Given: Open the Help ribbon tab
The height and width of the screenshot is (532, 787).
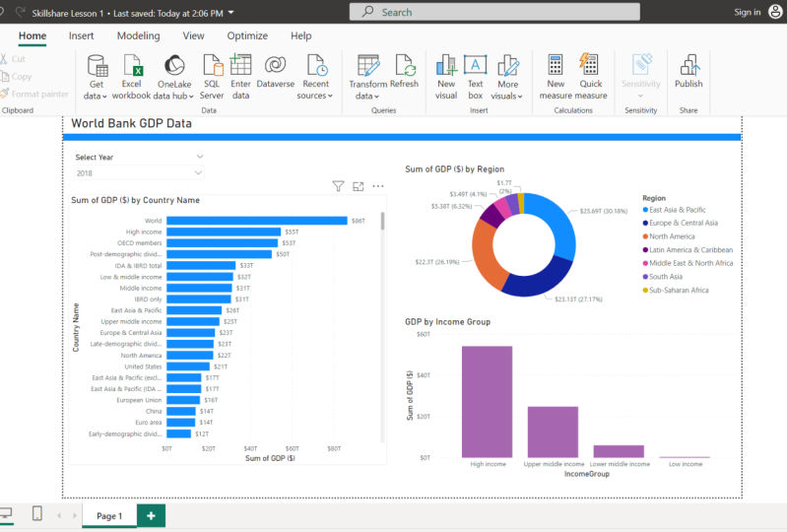Looking at the screenshot, I should pyautogui.click(x=301, y=35).
